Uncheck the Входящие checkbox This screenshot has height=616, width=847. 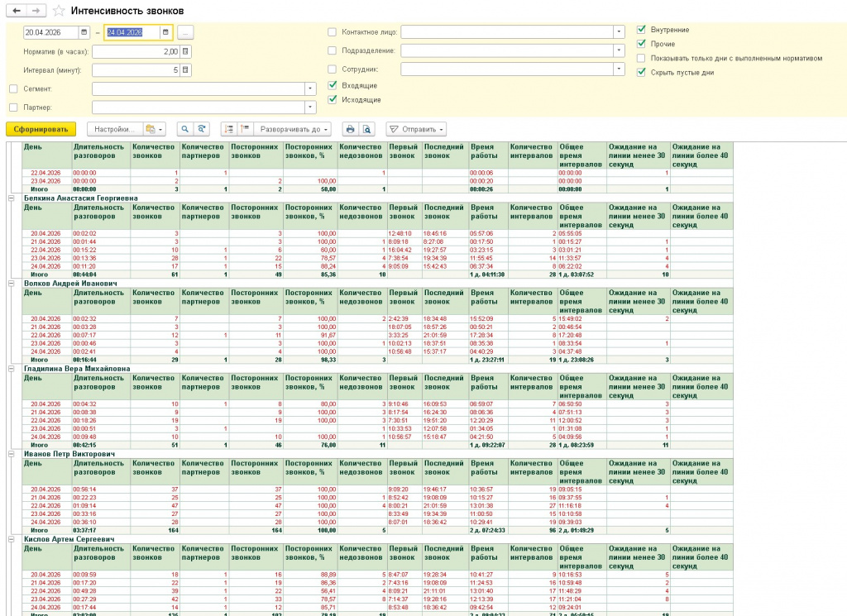coord(333,85)
